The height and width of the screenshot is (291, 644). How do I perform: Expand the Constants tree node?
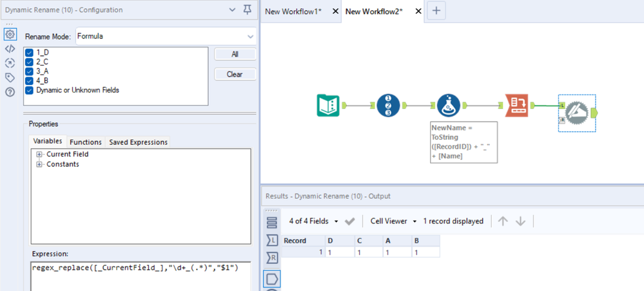coord(39,164)
